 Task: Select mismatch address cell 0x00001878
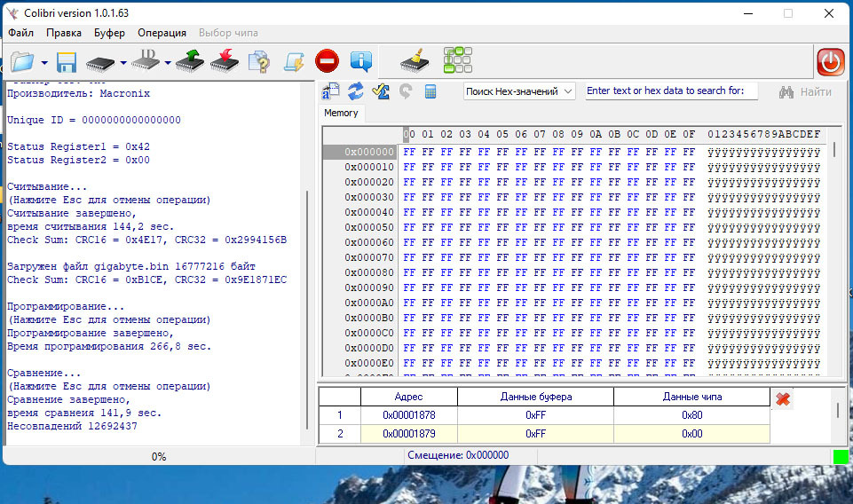(408, 415)
